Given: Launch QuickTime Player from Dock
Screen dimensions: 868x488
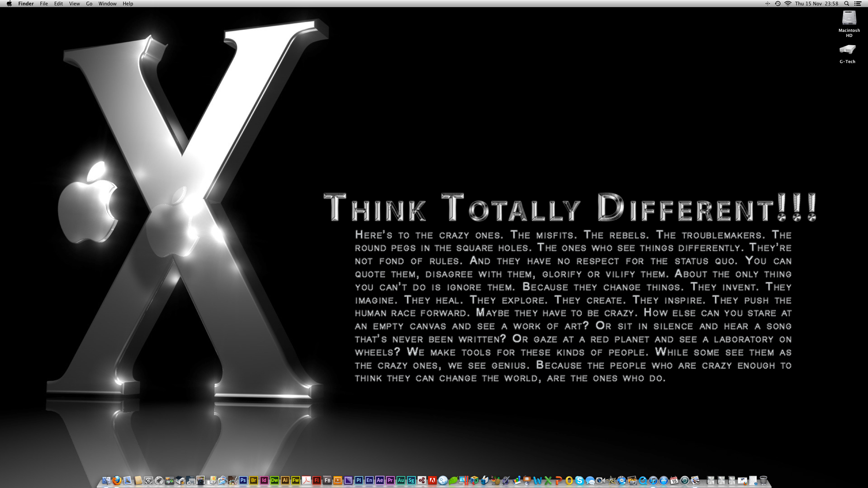Looking at the screenshot, I should pyautogui.click(x=643, y=480).
